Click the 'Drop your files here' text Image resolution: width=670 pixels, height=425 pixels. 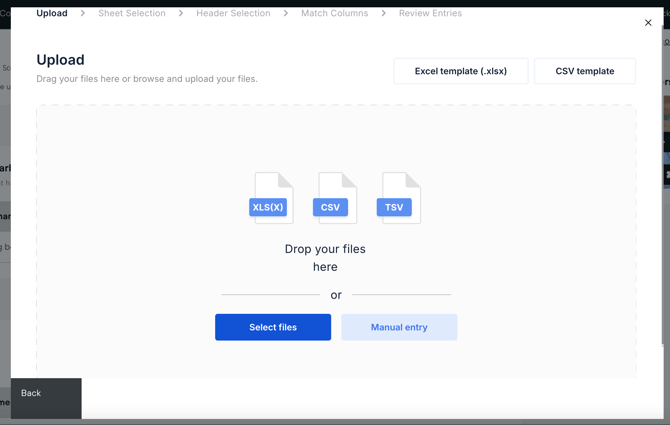325,258
